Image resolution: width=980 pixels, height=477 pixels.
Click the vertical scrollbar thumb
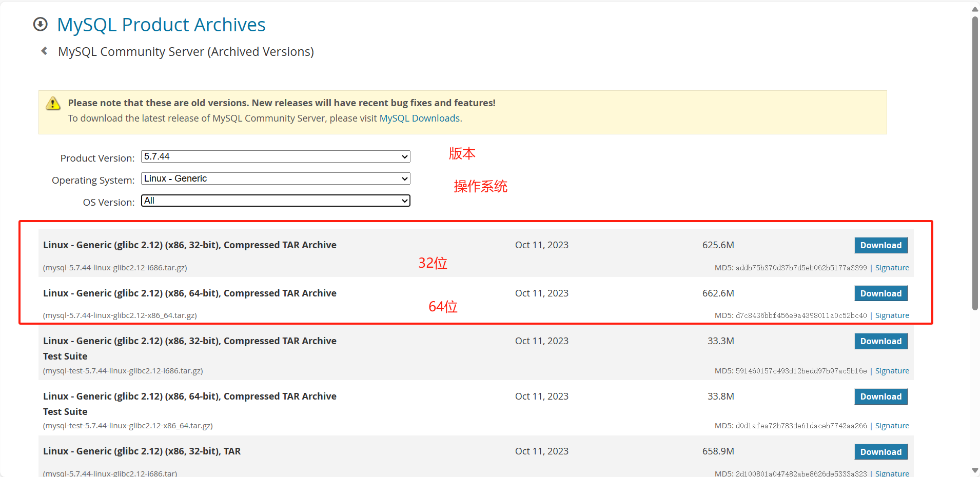point(975,163)
